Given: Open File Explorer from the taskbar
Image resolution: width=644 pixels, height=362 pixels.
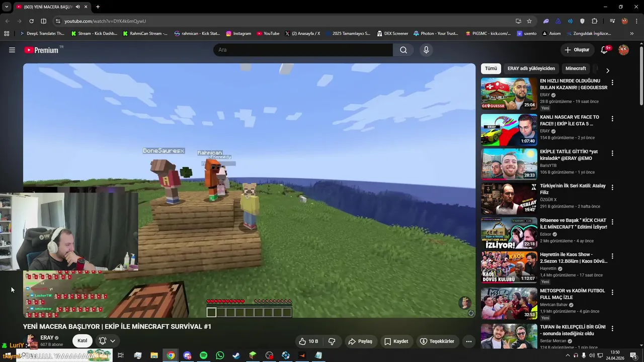Looking at the screenshot, I should (154, 355).
